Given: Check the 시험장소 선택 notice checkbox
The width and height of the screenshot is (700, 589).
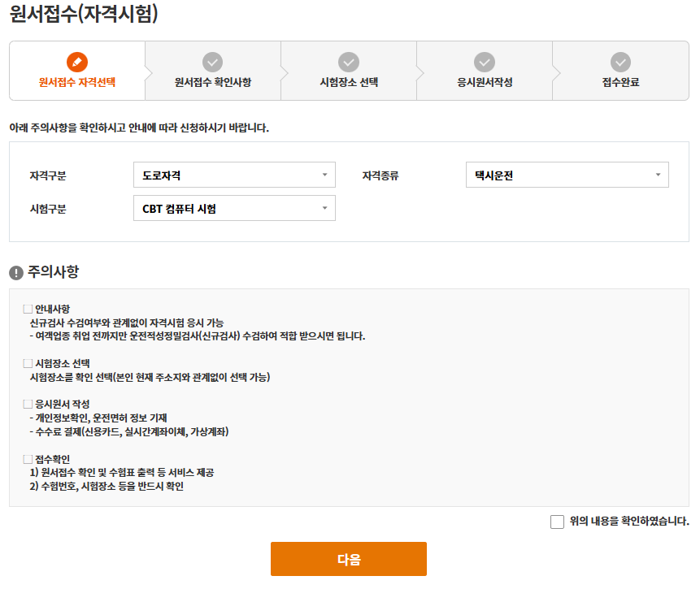Looking at the screenshot, I should [28, 363].
